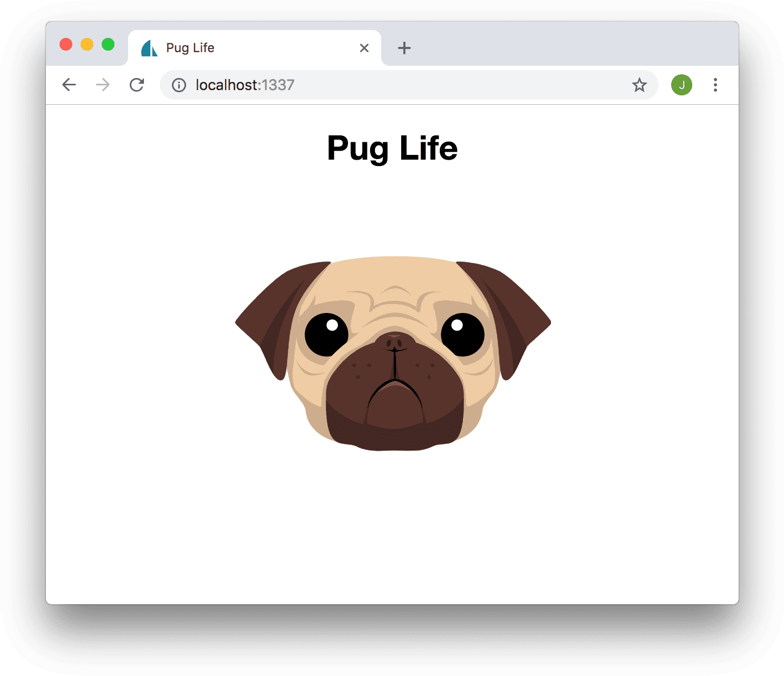Bookmark the page with the star icon
784x676 pixels.
coord(640,85)
